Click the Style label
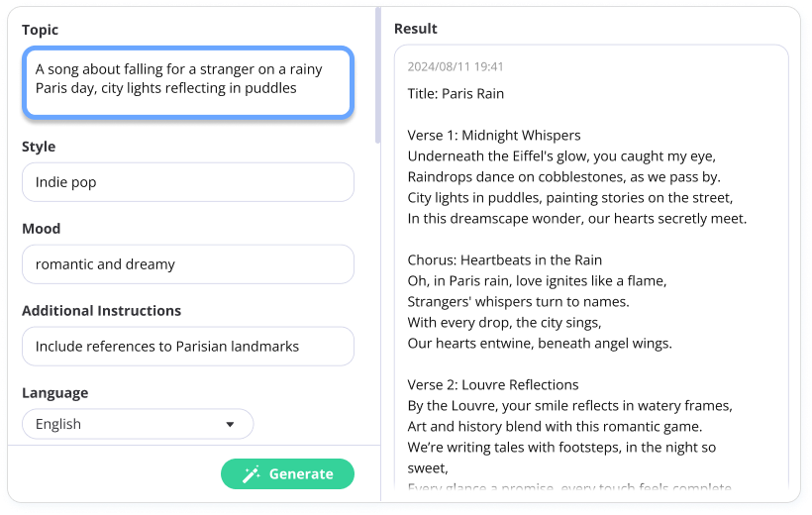The height and width of the screenshot is (515, 812). click(39, 147)
